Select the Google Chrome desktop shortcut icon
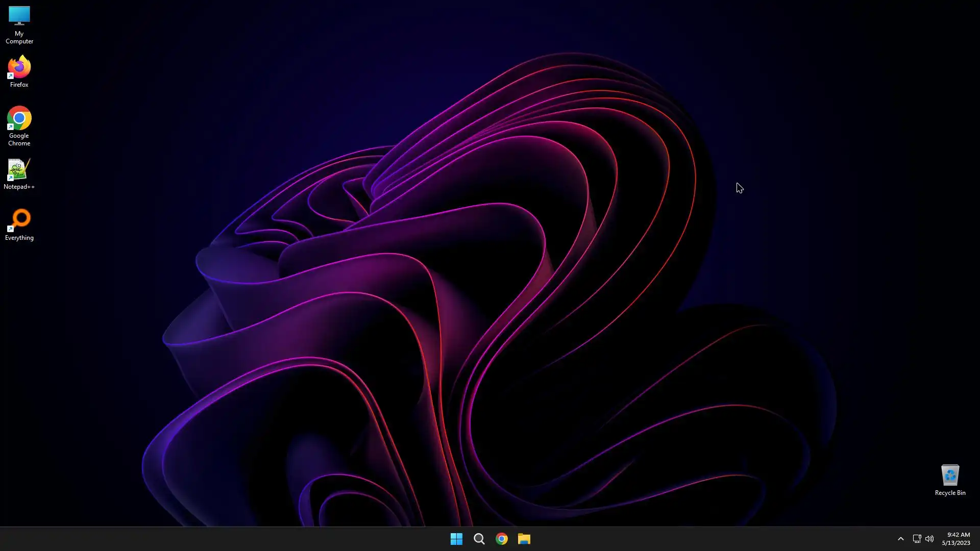This screenshot has width=980, height=551. coord(19,118)
